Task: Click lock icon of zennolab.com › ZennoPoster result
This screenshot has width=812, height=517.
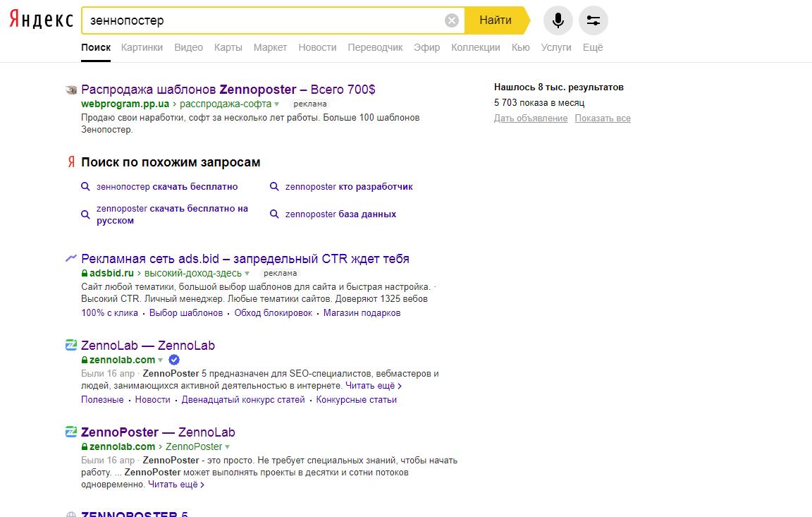Action: click(x=85, y=446)
